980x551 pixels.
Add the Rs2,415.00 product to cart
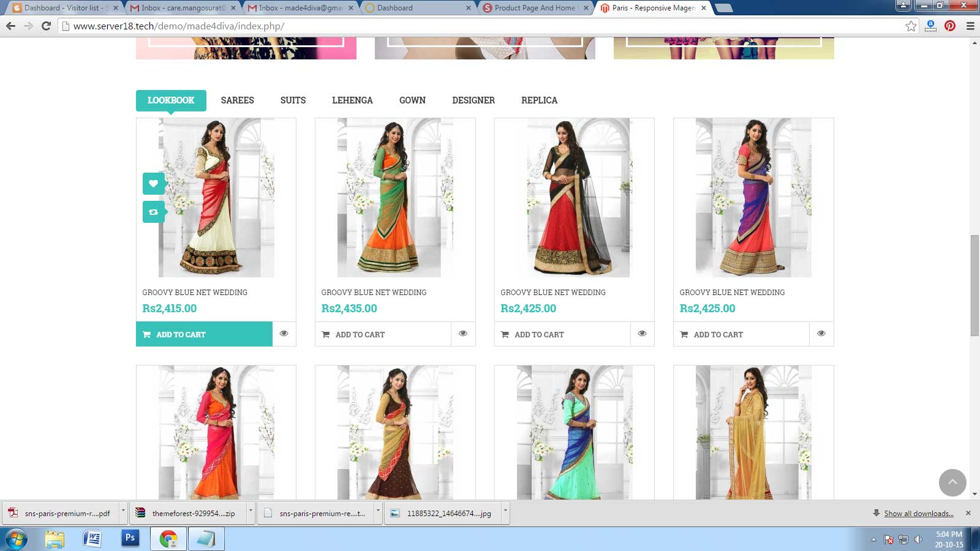(x=204, y=334)
